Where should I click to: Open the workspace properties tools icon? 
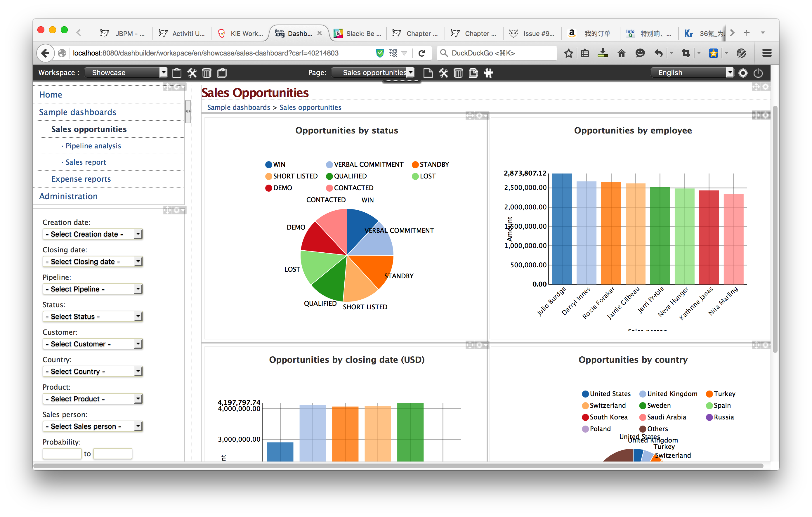(192, 73)
